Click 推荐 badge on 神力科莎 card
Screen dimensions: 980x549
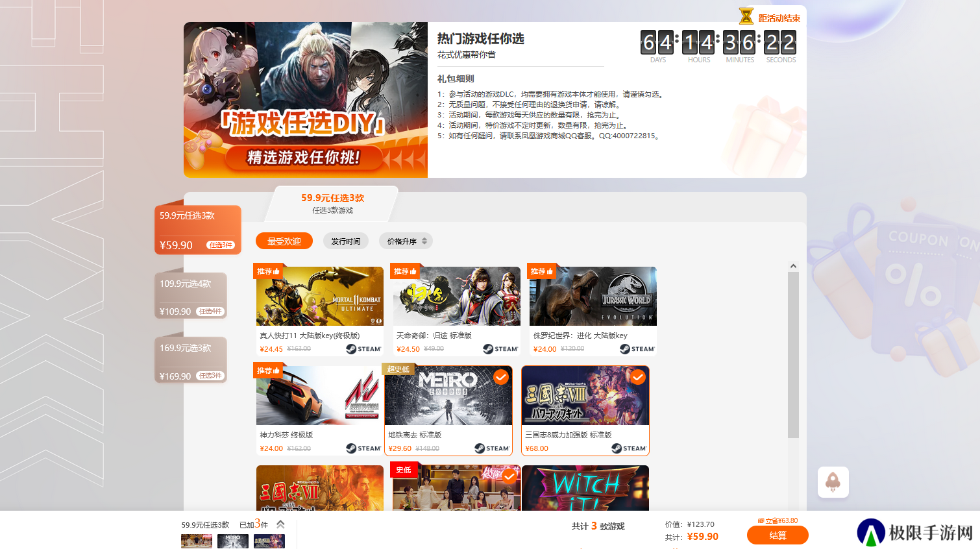(x=268, y=371)
